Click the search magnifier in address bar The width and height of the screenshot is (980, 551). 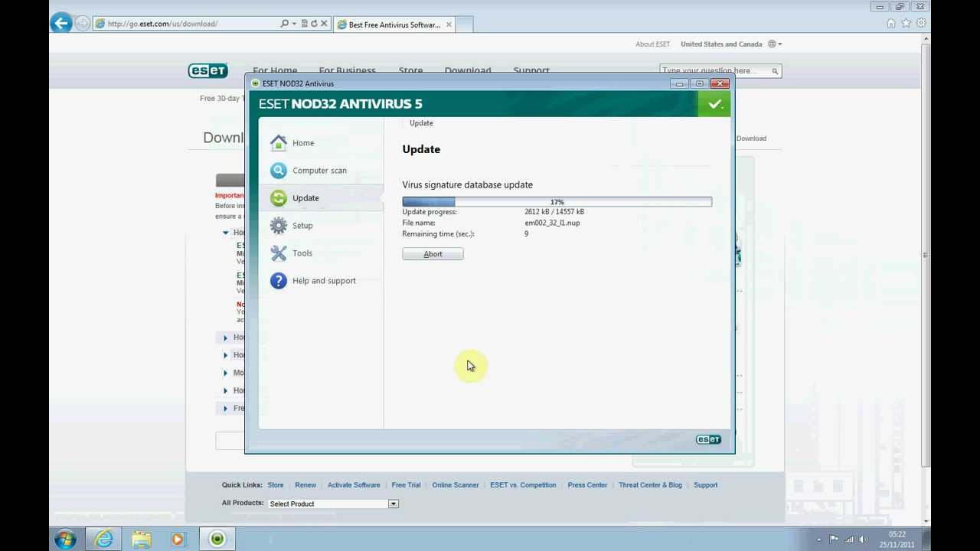pos(285,24)
